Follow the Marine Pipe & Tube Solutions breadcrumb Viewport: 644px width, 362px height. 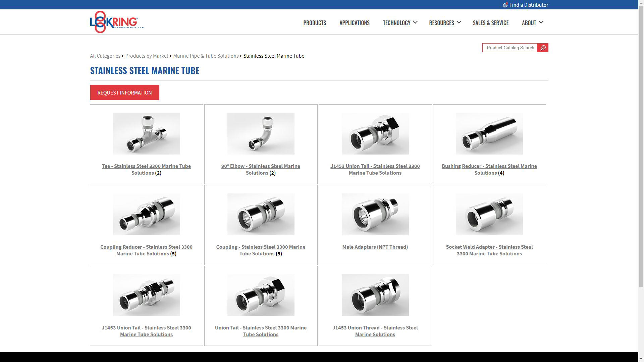coord(206,56)
